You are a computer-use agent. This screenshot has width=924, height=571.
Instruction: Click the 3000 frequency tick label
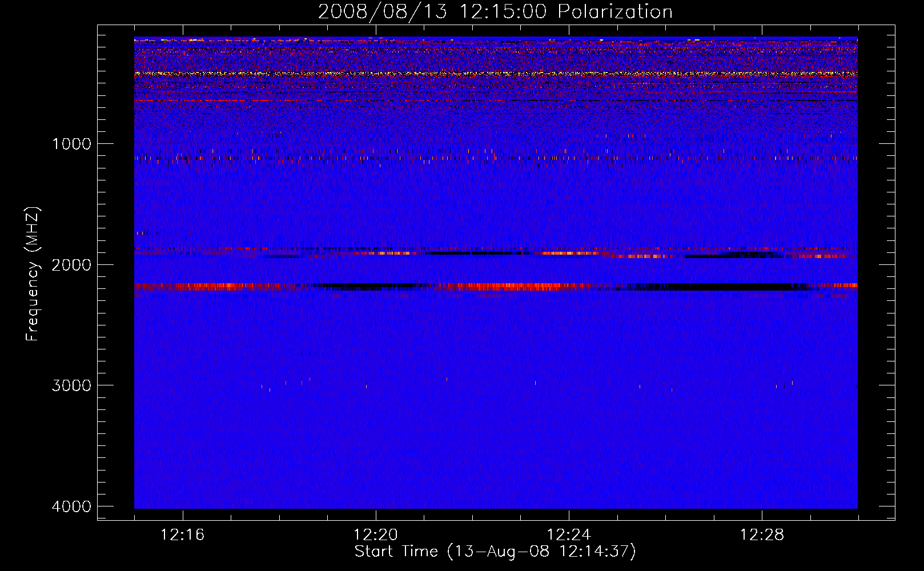[71, 385]
